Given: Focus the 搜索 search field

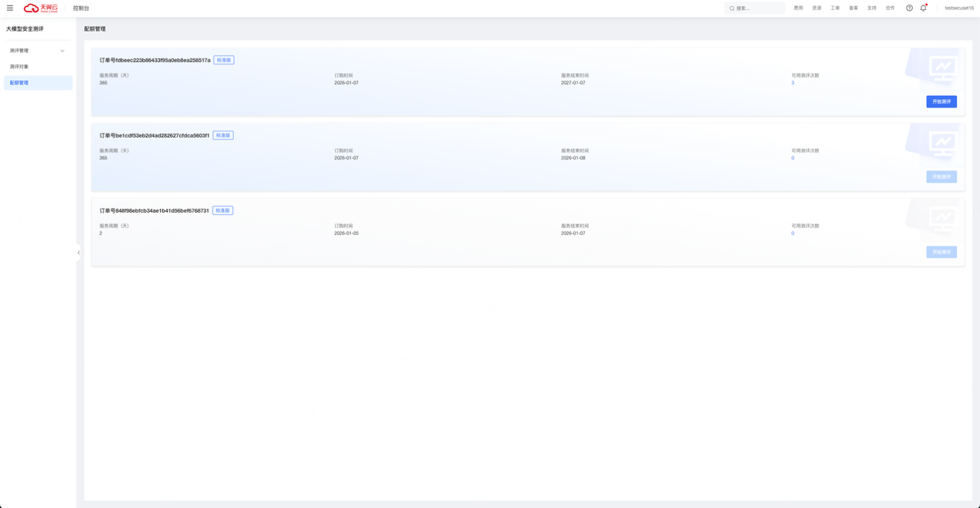Looking at the screenshot, I should click(755, 9).
